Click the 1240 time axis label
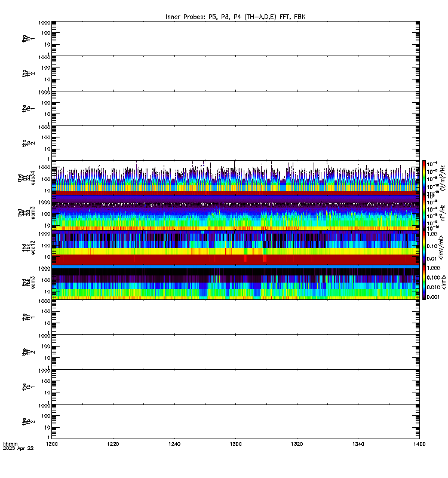Image resolution: width=448 pixels, height=478 pixels. tap(174, 444)
